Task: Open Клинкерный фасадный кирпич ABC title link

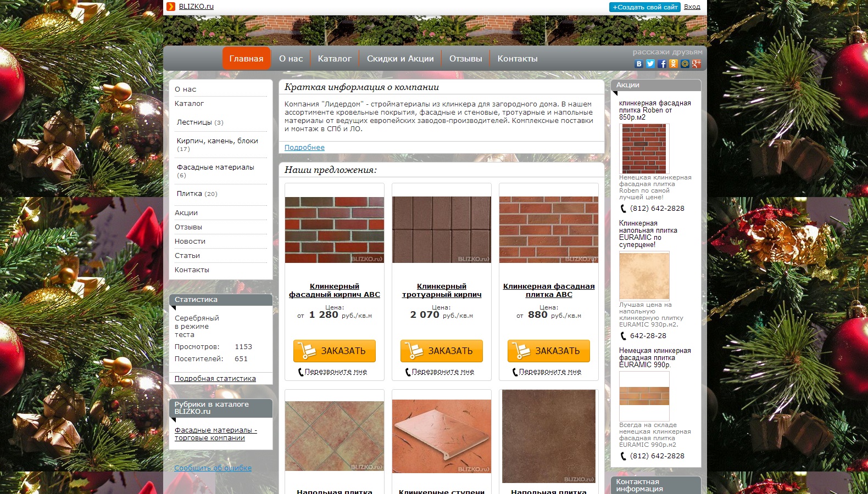Action: (x=335, y=290)
